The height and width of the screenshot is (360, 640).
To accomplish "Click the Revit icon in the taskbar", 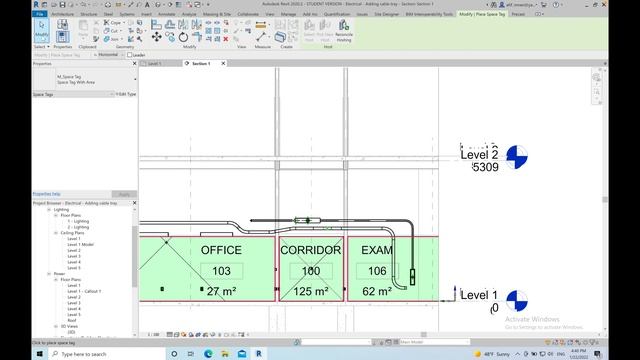I will tap(259, 354).
